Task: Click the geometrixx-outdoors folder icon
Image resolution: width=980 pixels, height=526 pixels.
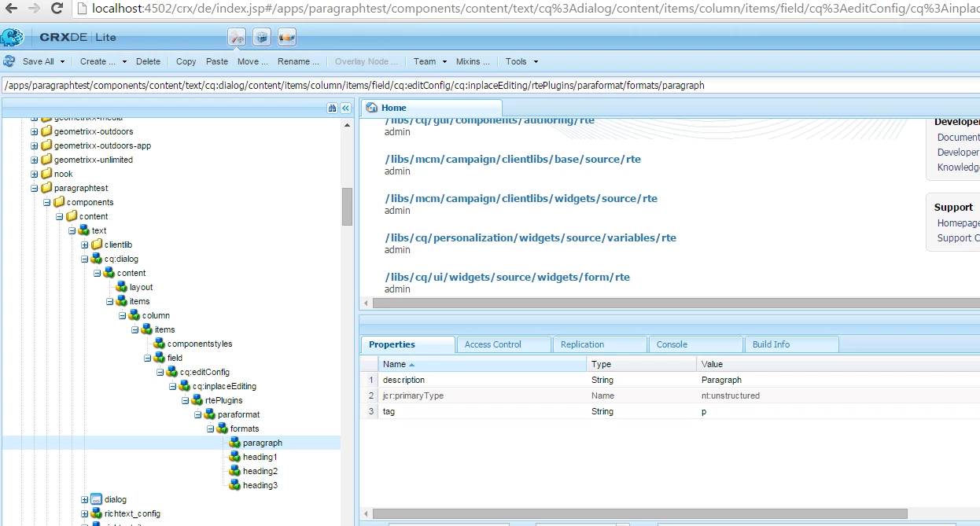Action: point(46,131)
